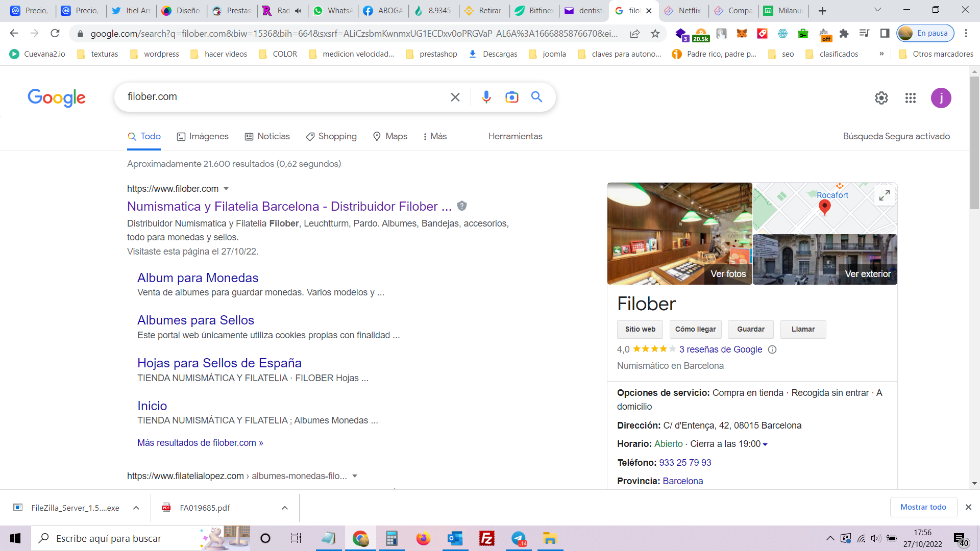The height and width of the screenshot is (551, 980).
Task: Expand the map to full view
Action: (x=884, y=195)
